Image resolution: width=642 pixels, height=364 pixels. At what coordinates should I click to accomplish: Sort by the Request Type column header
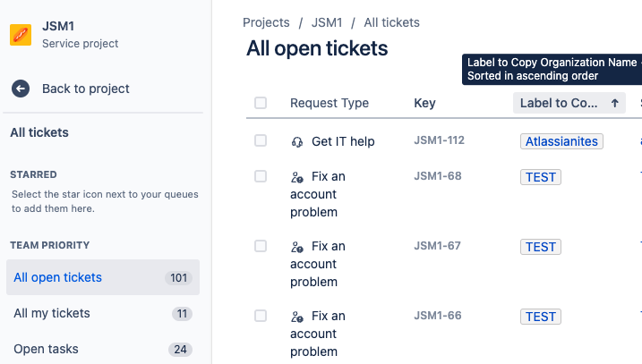pos(330,103)
